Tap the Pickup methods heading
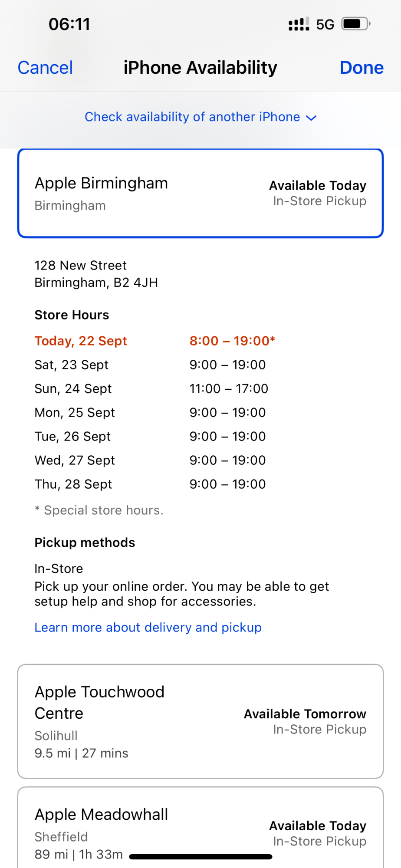401x868 pixels. (85, 542)
